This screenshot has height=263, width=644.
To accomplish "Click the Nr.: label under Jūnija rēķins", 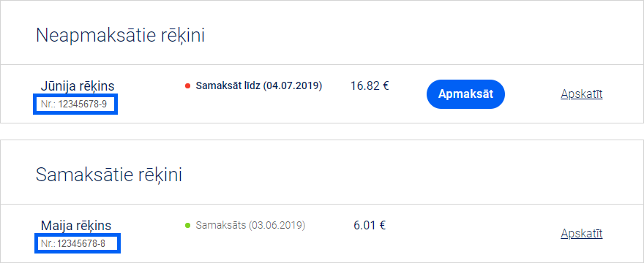I will pyautogui.click(x=48, y=104).
